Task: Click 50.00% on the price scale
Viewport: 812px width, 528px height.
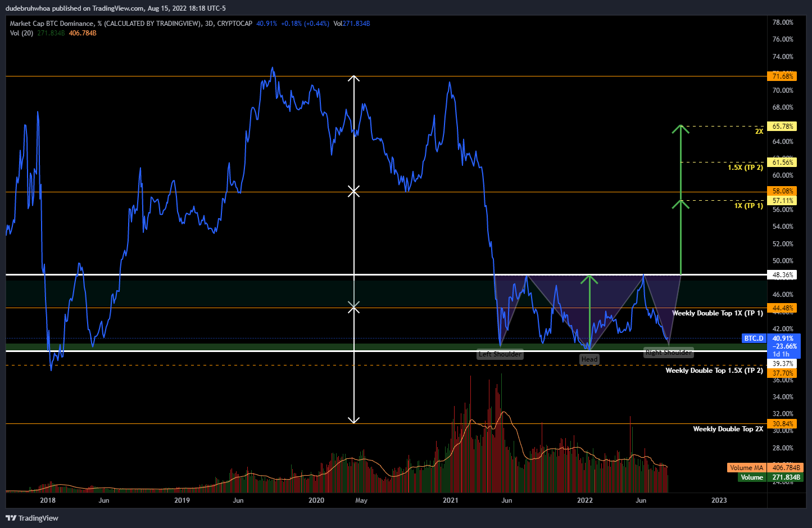Action: (x=783, y=261)
